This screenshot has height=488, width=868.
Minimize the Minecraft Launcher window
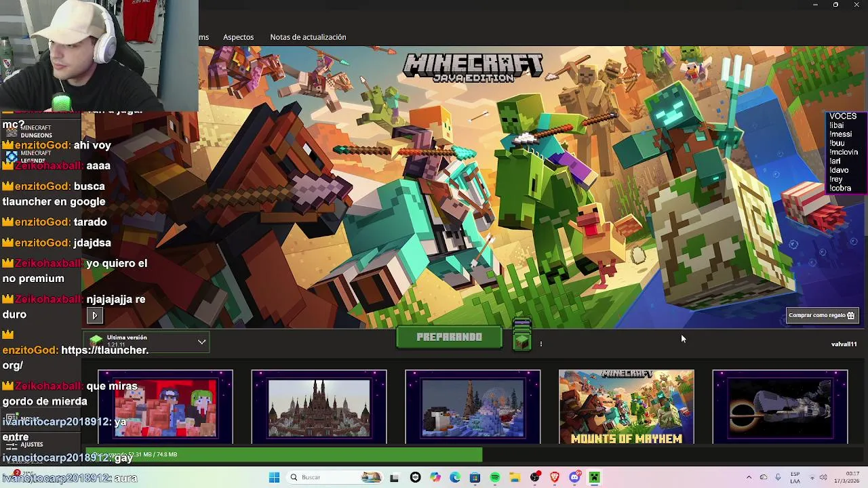click(815, 5)
